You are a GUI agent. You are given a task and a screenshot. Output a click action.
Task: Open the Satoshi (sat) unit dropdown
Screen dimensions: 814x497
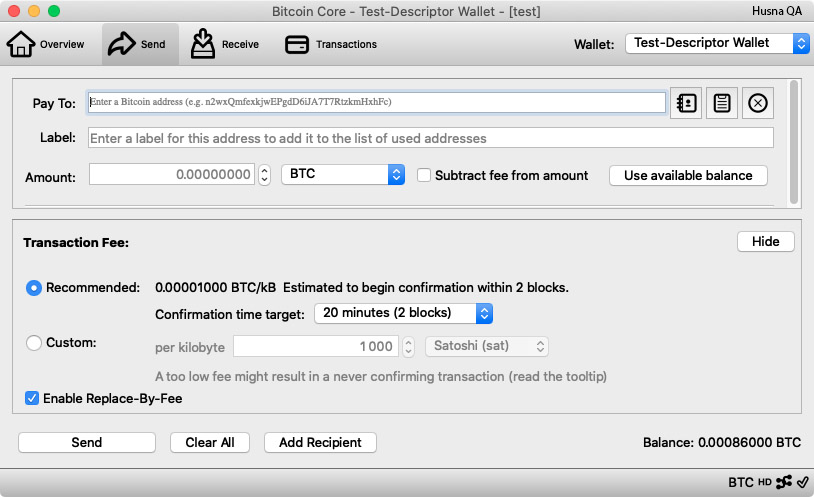(486, 346)
